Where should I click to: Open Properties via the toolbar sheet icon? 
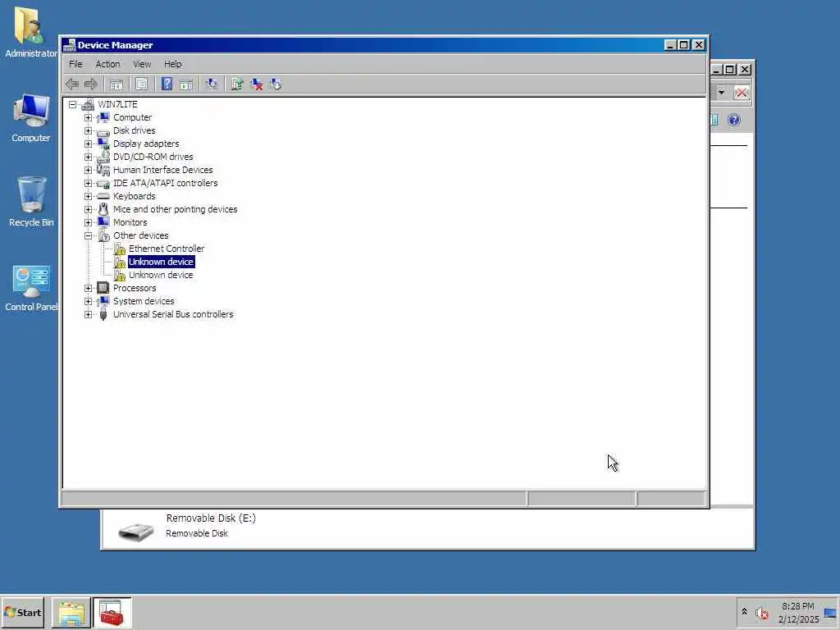(x=141, y=84)
